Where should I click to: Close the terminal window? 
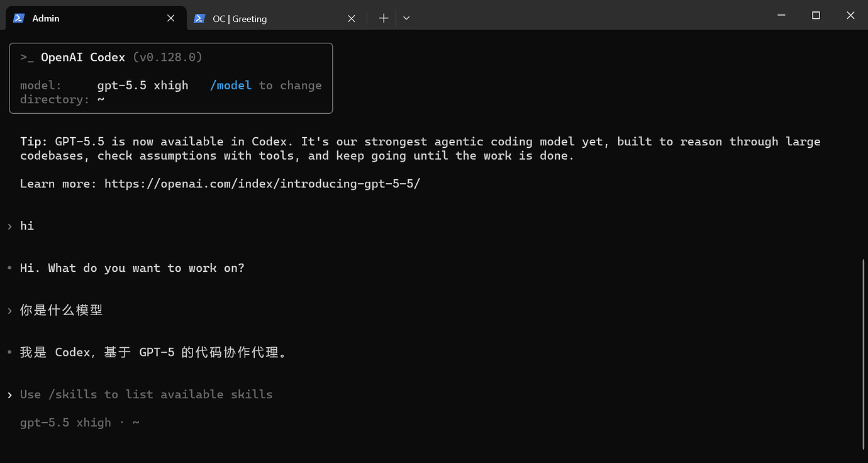[850, 16]
